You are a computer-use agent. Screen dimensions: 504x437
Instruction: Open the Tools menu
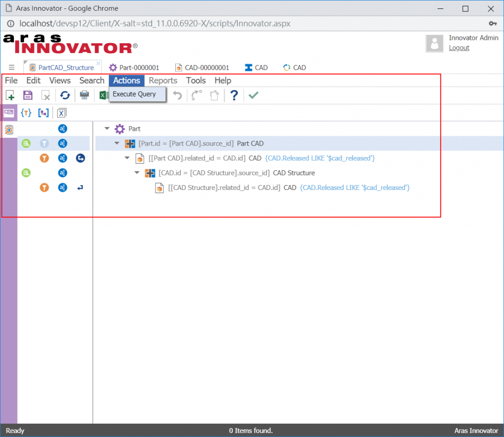click(x=196, y=80)
